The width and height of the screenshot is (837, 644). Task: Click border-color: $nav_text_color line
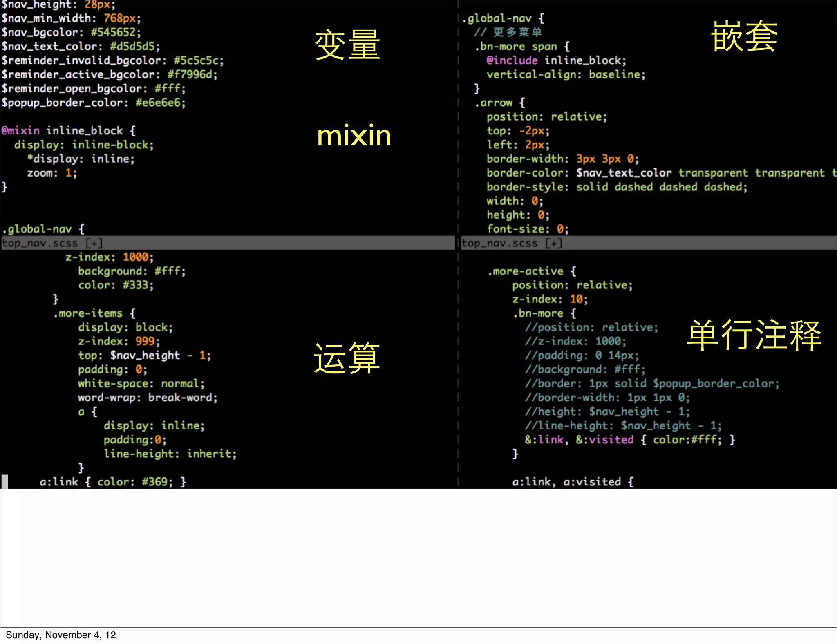coord(662,173)
